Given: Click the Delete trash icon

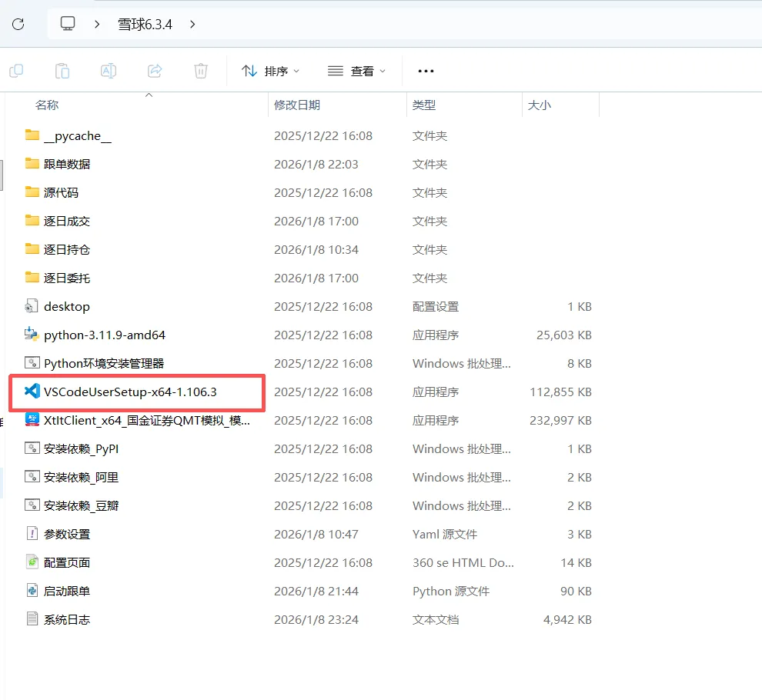Looking at the screenshot, I should click(x=201, y=71).
